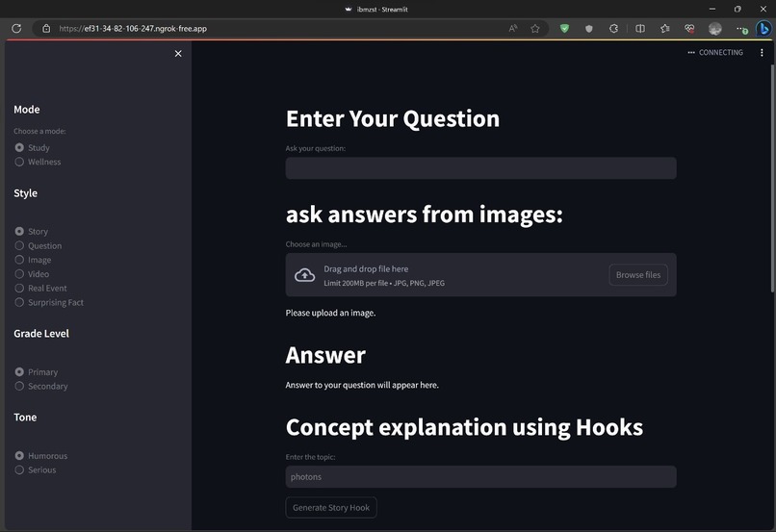776x532 pixels.
Task: Open the browser Extensions puzzle icon
Action: [x=613, y=28]
